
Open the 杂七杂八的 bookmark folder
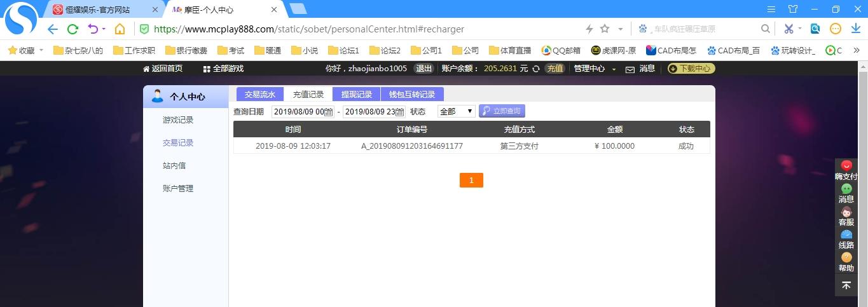coord(78,50)
